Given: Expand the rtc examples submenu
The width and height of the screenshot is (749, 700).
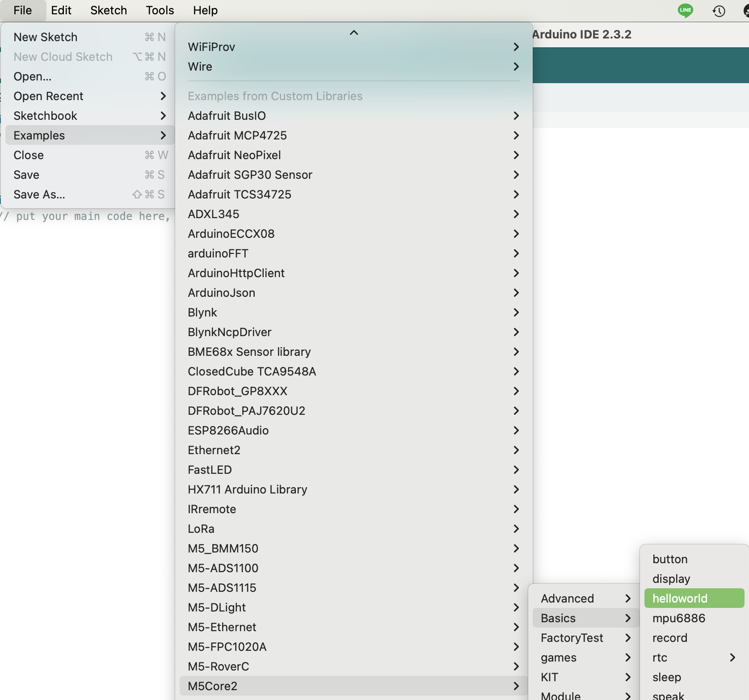Looking at the screenshot, I should [x=694, y=658].
